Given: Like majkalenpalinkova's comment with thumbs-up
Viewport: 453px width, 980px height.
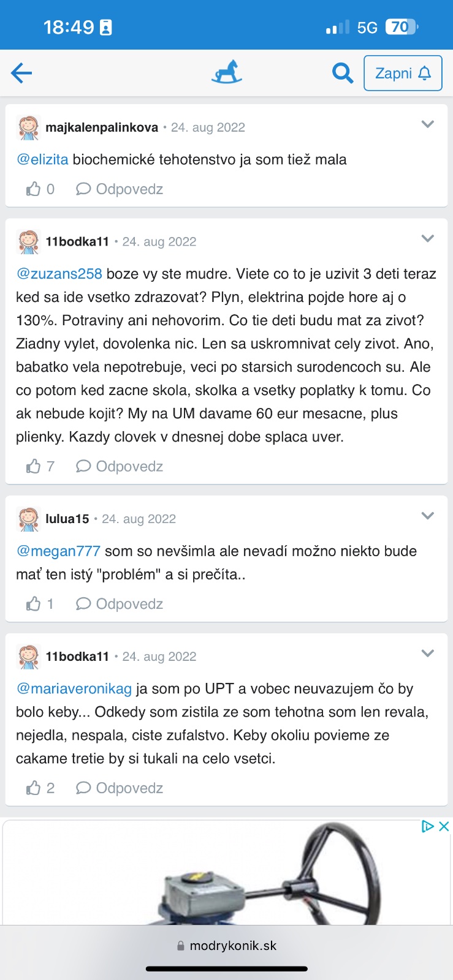Looking at the screenshot, I should [34, 189].
